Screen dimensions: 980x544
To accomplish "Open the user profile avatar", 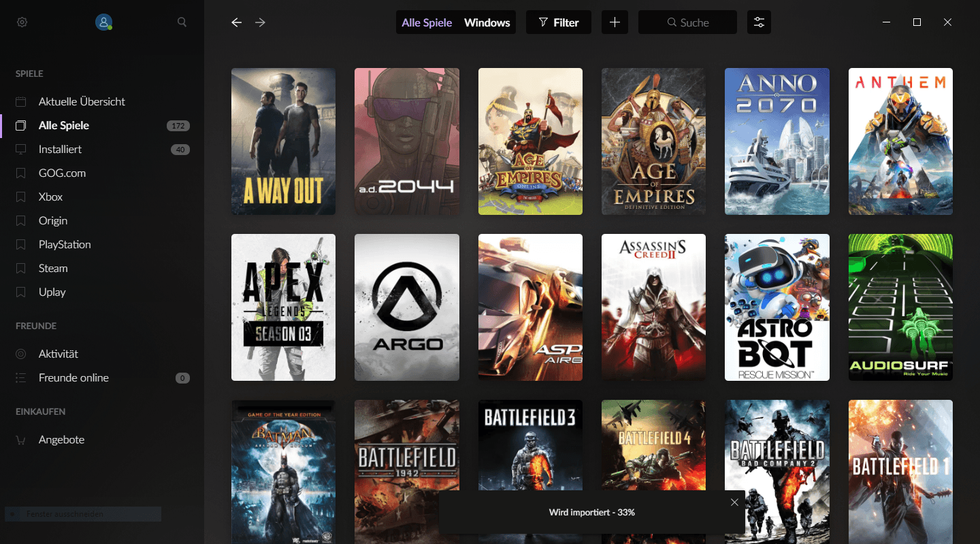I will (103, 22).
